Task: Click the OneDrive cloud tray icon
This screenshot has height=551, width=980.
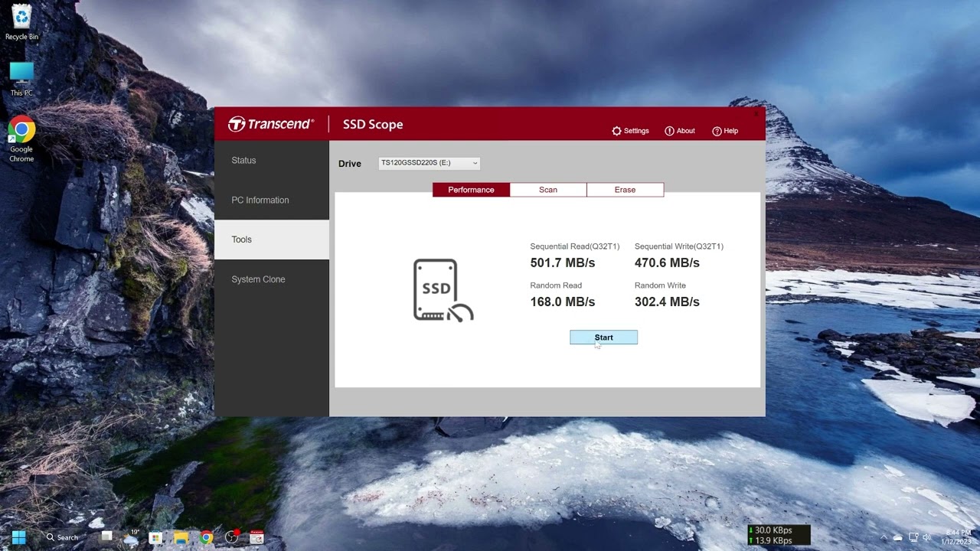Action: tap(897, 538)
